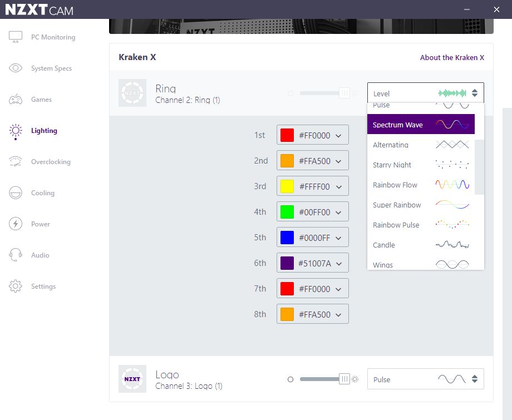
Task: Click the 6th purple color swatch
Action: click(287, 263)
